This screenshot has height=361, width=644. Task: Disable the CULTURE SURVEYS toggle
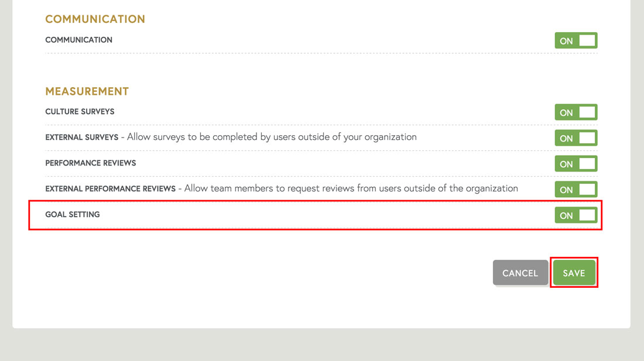[x=576, y=112]
